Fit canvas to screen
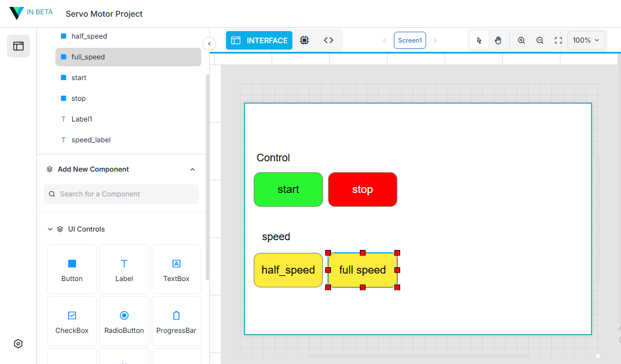 (x=558, y=40)
